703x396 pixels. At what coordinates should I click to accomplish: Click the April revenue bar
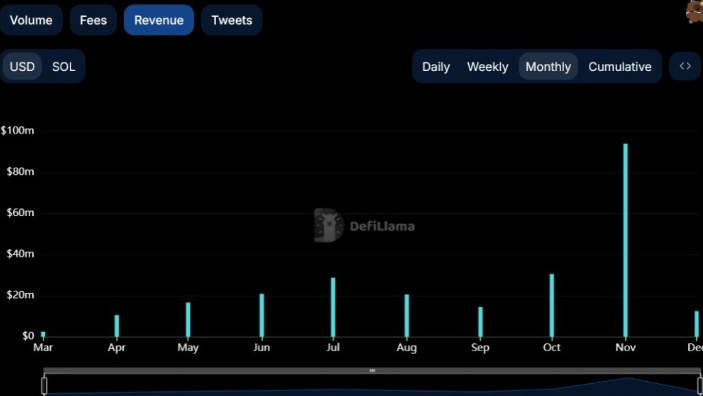pyautogui.click(x=117, y=326)
